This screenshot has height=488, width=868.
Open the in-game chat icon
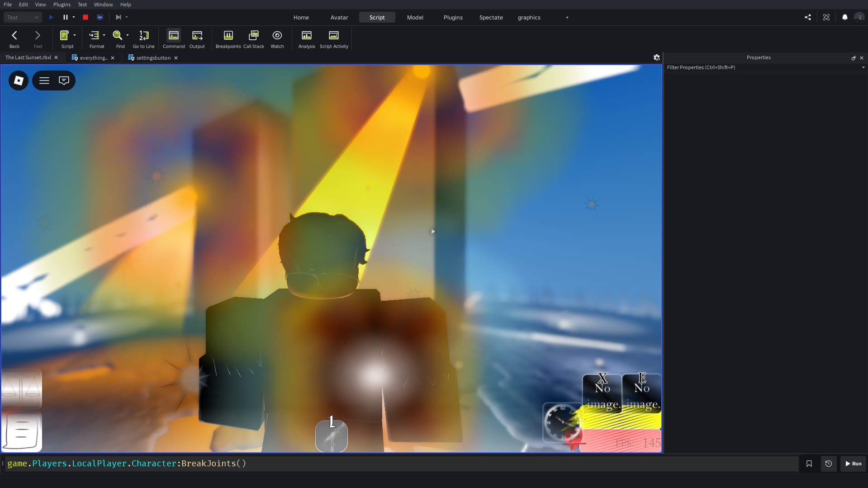coord(64,81)
